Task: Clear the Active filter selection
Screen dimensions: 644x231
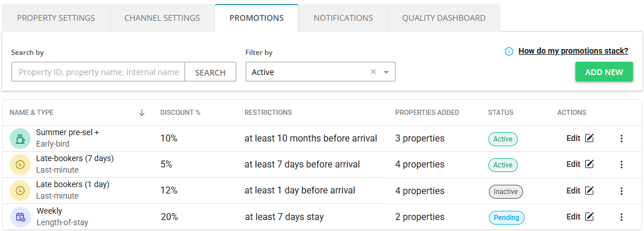Action: pyautogui.click(x=373, y=72)
